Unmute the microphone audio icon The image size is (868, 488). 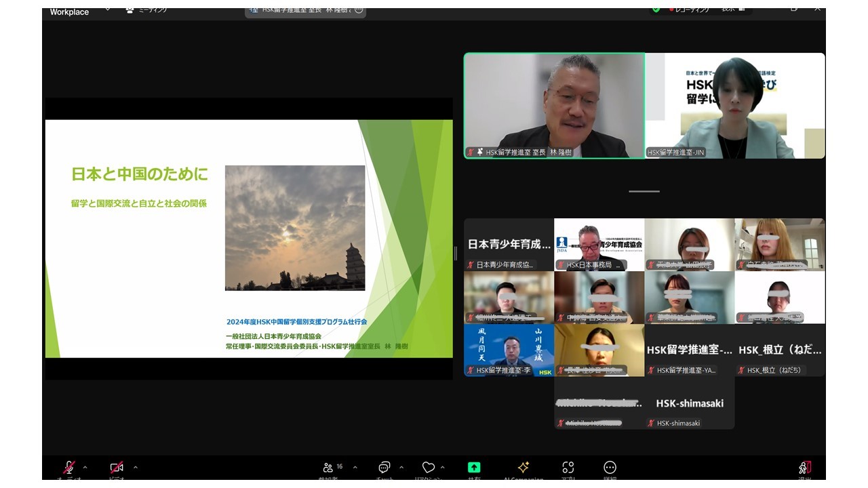click(69, 468)
